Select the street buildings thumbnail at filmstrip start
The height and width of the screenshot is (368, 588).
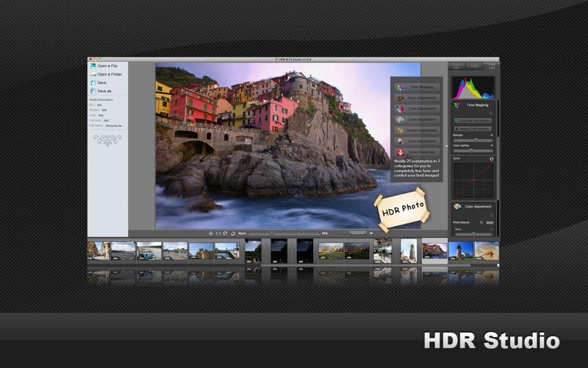[x=98, y=250]
